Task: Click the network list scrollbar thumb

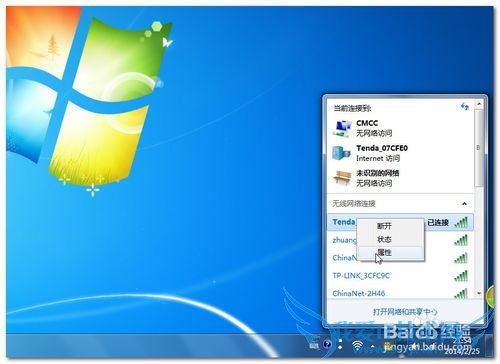Action: click(x=479, y=148)
